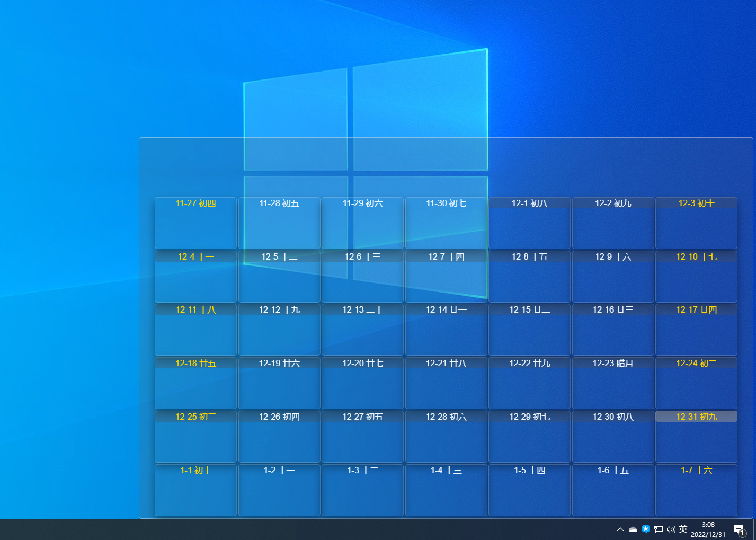Select the 12-3 初十 calendar cell
This screenshot has width=756, height=540.
pyautogui.click(x=696, y=223)
